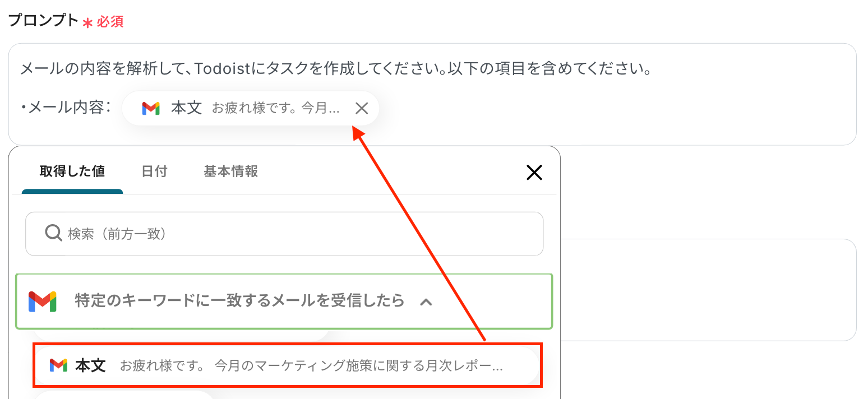Click the 特定のキーワードに一致するメールを受信したら header text

coord(239,301)
